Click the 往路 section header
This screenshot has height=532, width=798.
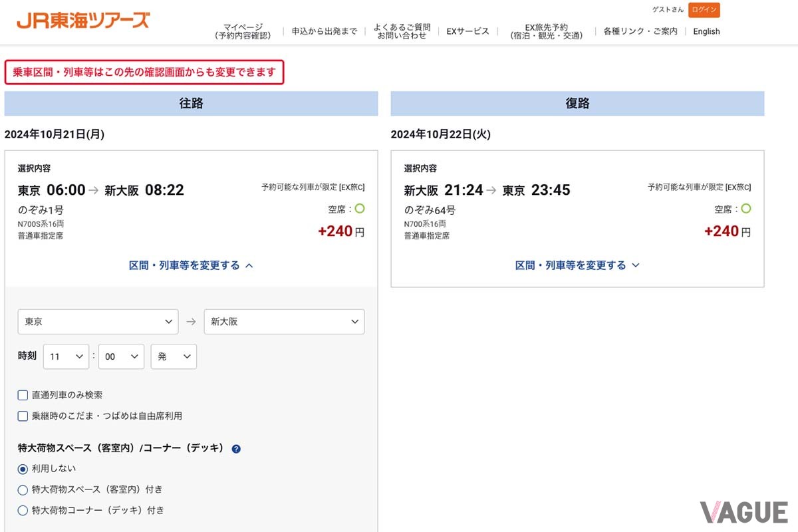point(191,104)
